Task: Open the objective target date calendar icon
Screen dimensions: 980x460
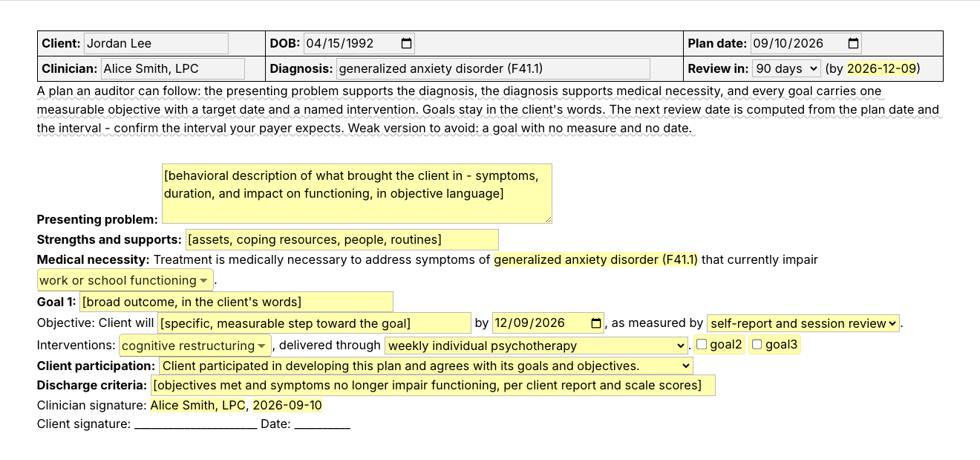Action: click(596, 323)
